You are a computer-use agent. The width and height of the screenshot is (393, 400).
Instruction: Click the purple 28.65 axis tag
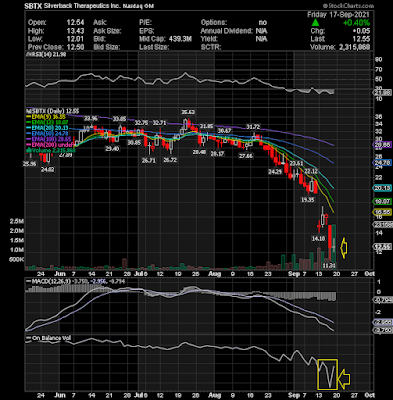tap(382, 144)
